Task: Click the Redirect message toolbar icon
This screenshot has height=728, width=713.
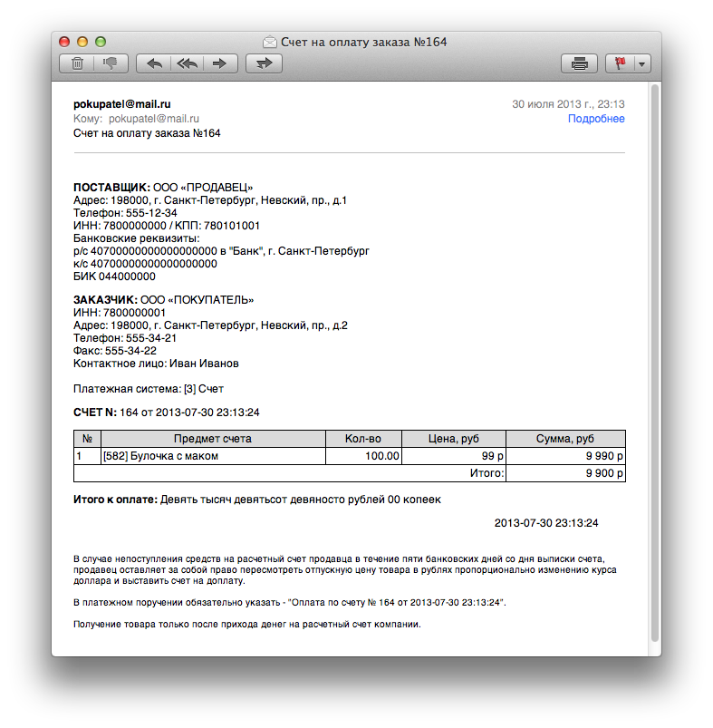Action: coord(264,63)
